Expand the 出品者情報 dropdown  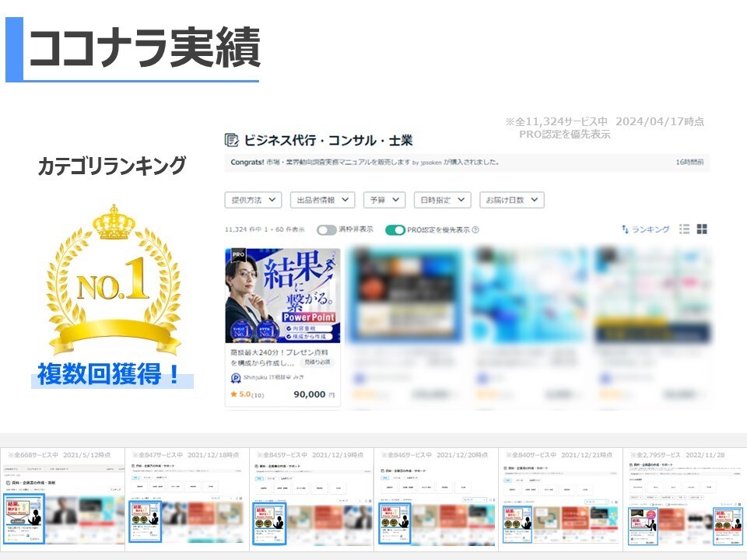(322, 200)
